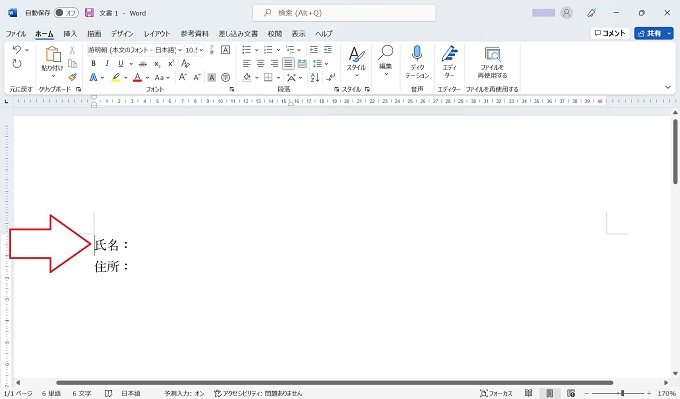Click the 6 単語 word count in status bar
Image resolution: width=680 pixels, height=399 pixels.
pos(51,393)
